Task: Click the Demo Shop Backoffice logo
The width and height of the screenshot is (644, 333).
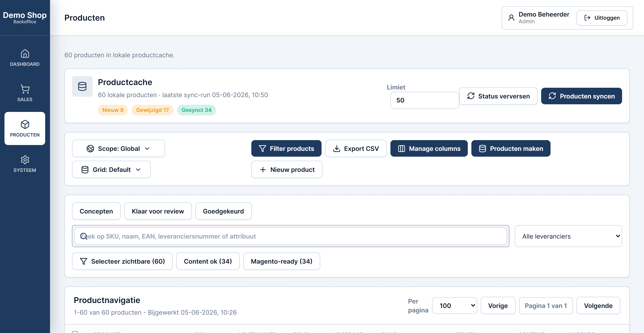Action: click(x=25, y=17)
